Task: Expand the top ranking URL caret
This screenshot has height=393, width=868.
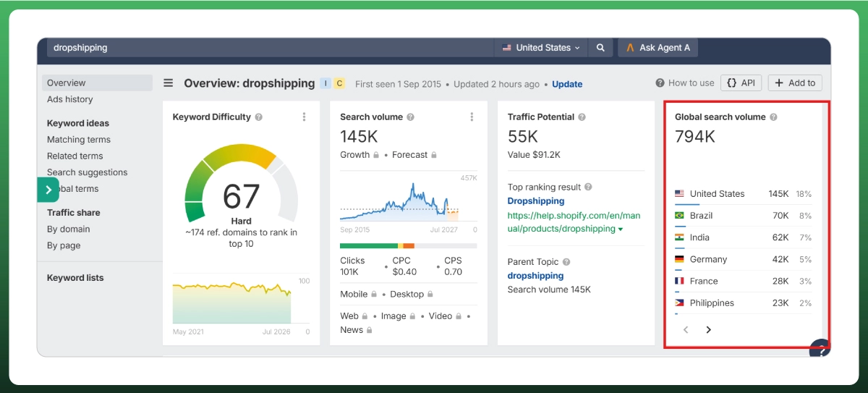Action: [x=621, y=229]
